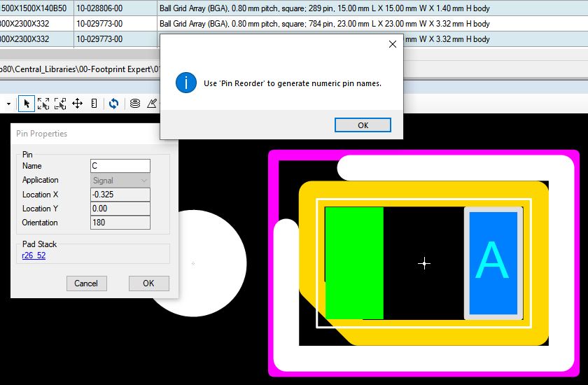Click the drafting pencil tool icon
The image size is (588, 385).
click(153, 104)
